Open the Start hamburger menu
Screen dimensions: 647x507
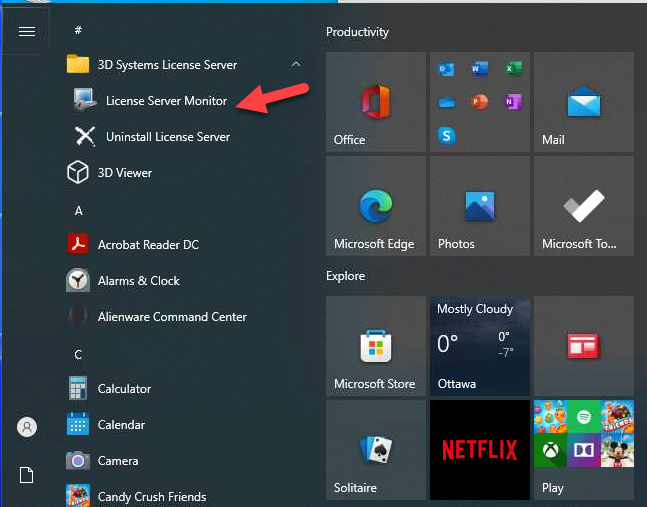coord(27,31)
